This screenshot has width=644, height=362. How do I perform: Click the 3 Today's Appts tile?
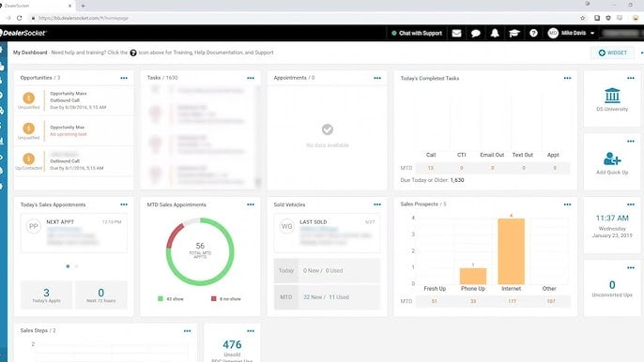tap(46, 295)
